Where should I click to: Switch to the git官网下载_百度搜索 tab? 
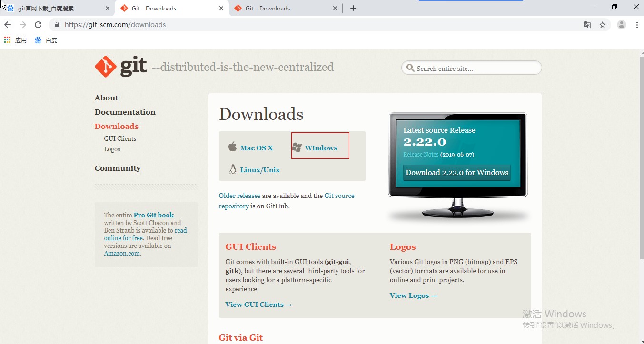click(x=58, y=8)
